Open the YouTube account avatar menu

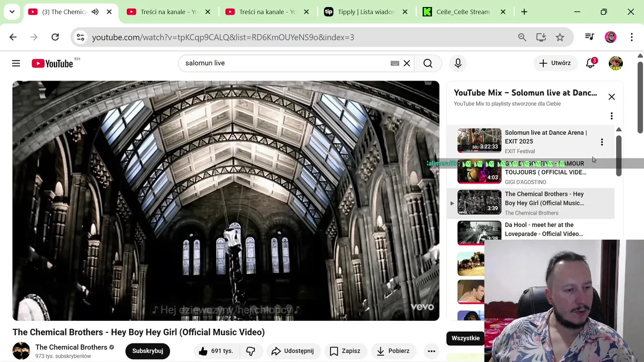tap(616, 63)
